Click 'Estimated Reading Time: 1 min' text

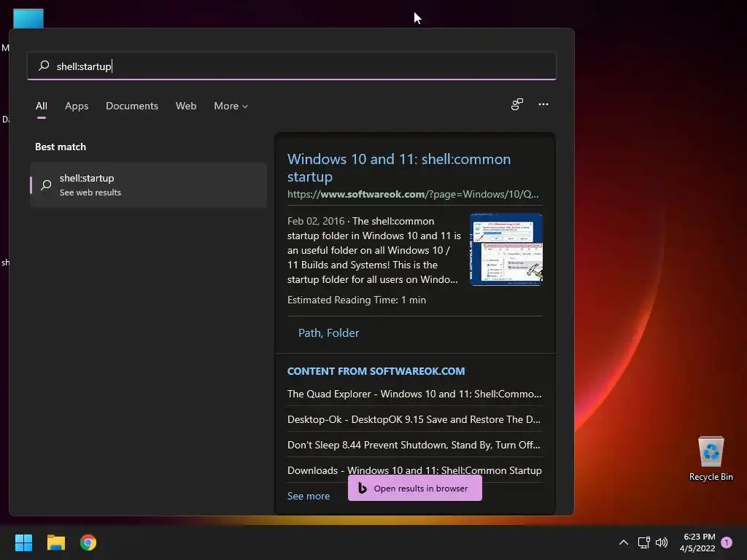356,300
